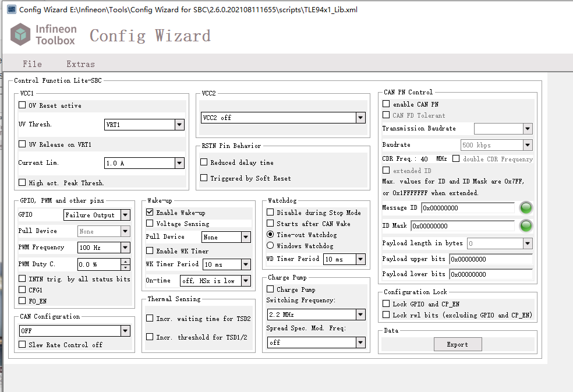This screenshot has height=392, width=573.
Task: Click the Export button
Action: pos(458,344)
